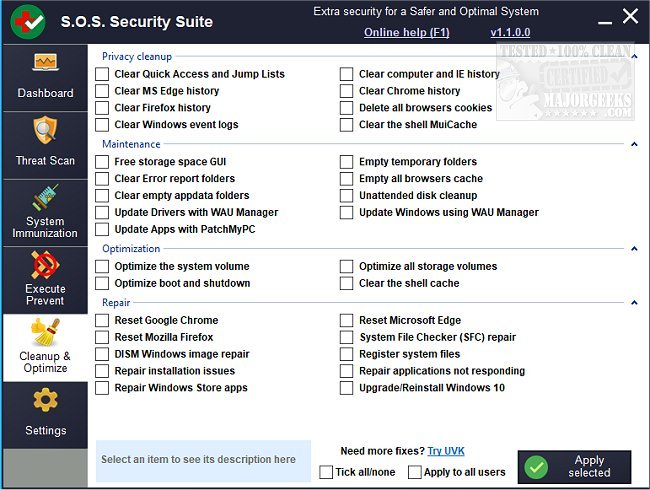Enable Clear Chrome history checkbox
Screen dimensions: 650x490
[x=347, y=91]
